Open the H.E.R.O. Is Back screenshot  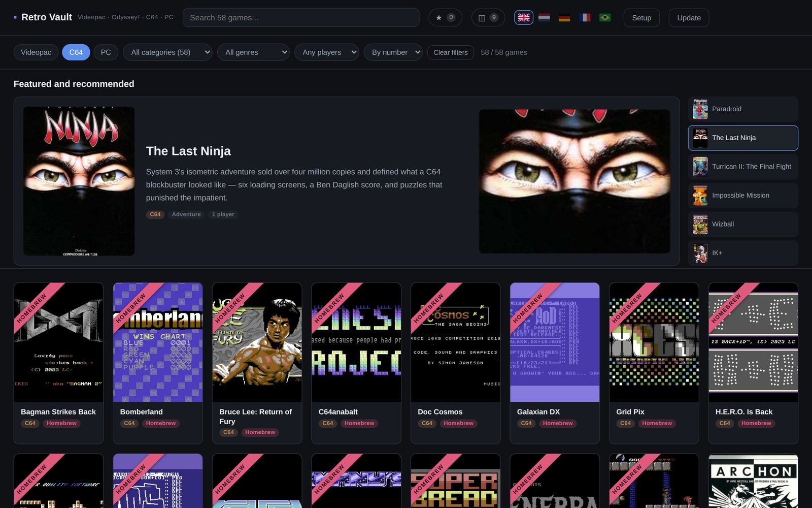[753, 342]
